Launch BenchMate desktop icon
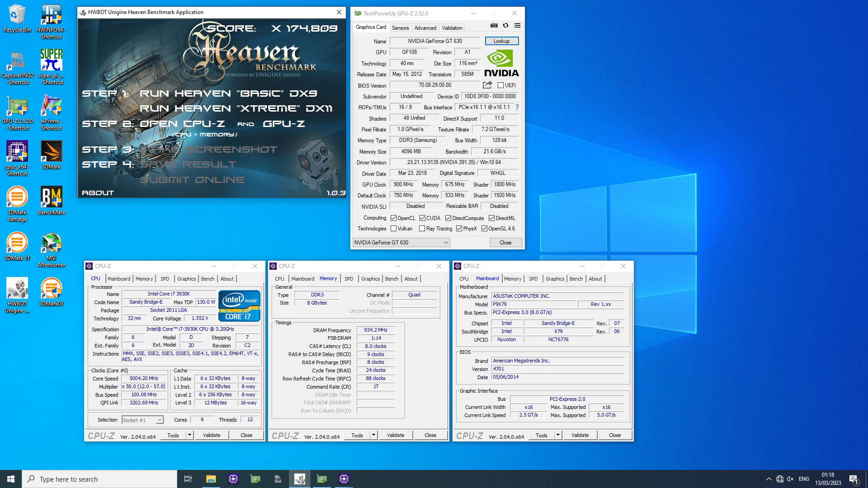Viewport: 868px width, 488px height. 51,201
